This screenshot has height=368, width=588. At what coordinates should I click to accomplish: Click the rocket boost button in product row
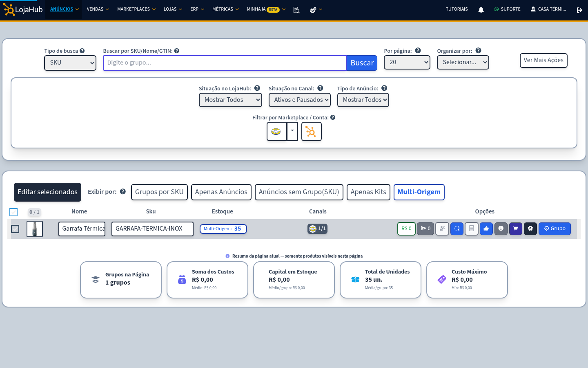click(x=425, y=229)
